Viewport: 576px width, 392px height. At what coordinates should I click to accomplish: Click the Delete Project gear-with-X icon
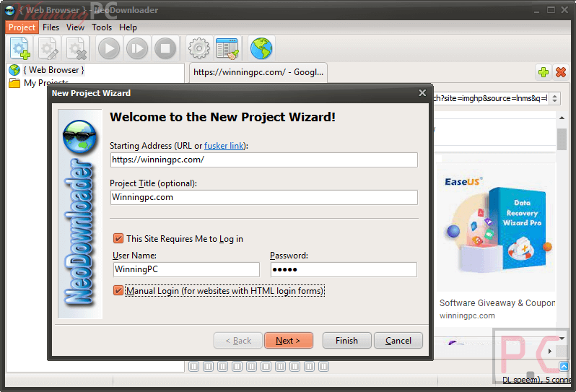pos(77,48)
